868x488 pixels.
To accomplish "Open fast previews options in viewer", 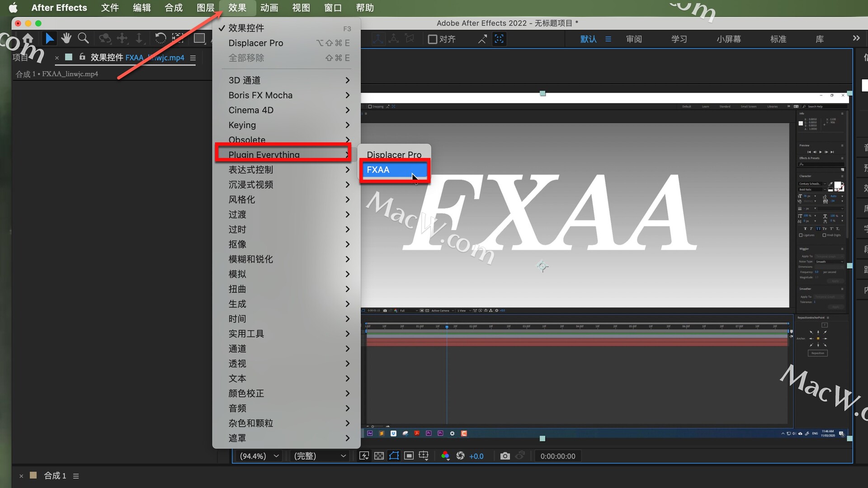I will pos(364,456).
